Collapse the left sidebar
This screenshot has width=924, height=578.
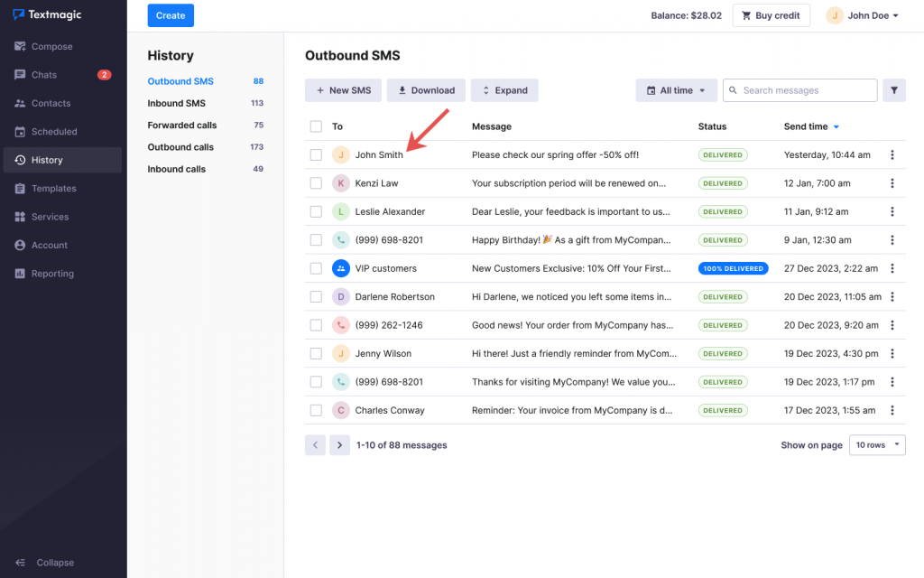[x=45, y=563]
